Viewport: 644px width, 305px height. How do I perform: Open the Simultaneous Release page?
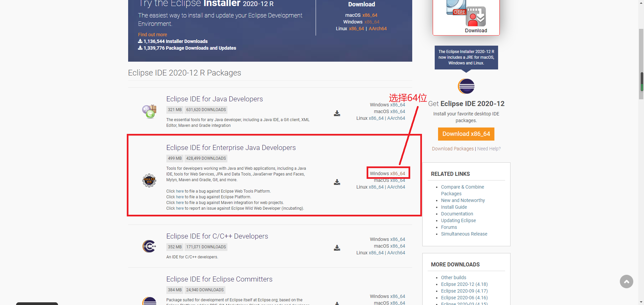464,234
